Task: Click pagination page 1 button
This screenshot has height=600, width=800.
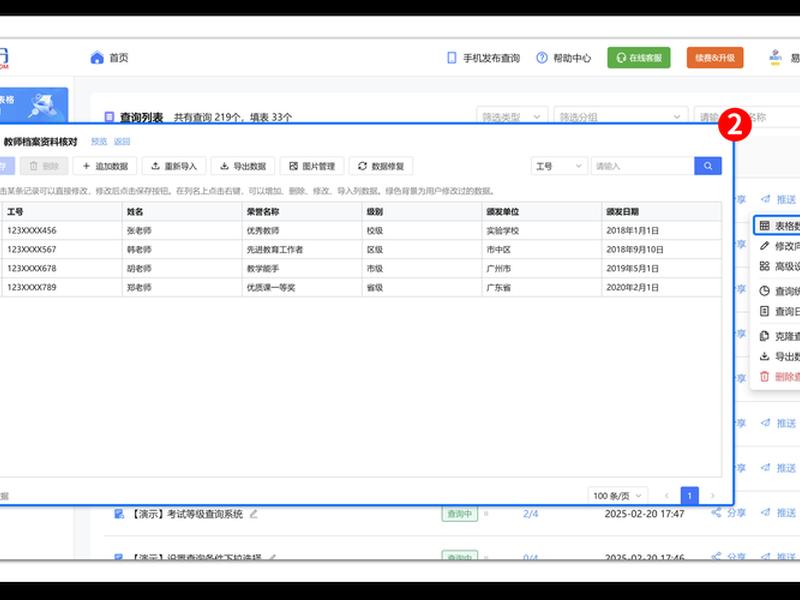Action: tap(689, 495)
